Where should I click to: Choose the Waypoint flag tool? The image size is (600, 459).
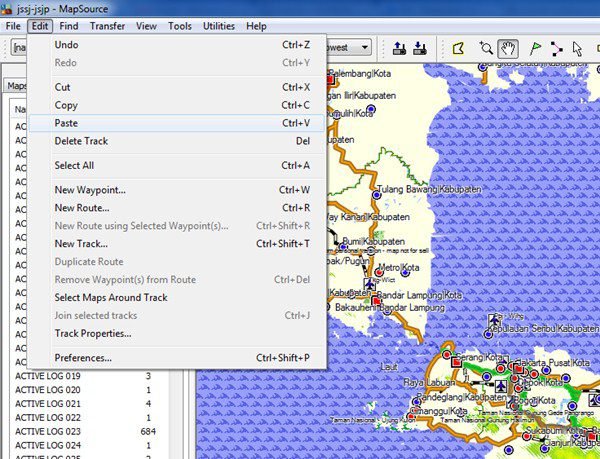pos(535,47)
